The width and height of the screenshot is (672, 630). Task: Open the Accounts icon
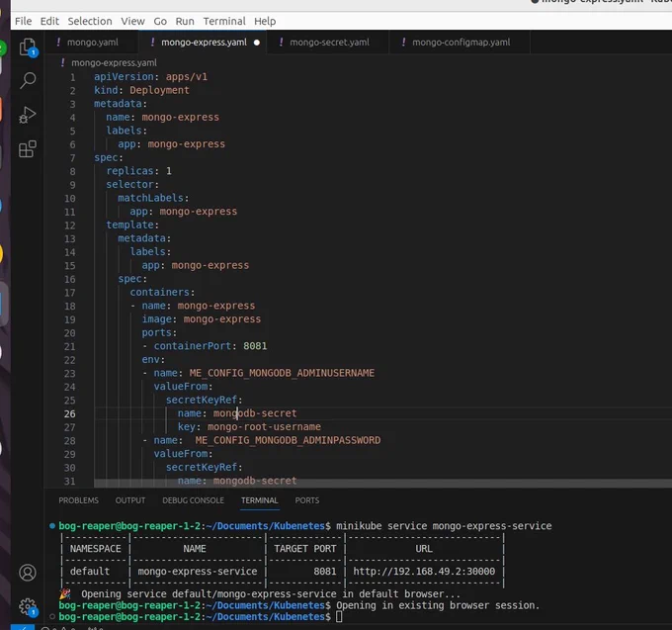28,573
